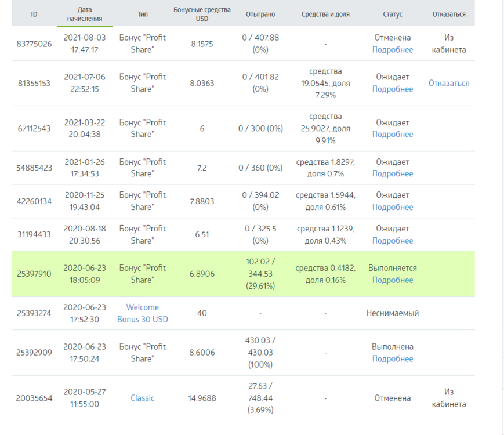
Task: Click Отказаться link for bonus 81355153
Action: click(x=449, y=84)
